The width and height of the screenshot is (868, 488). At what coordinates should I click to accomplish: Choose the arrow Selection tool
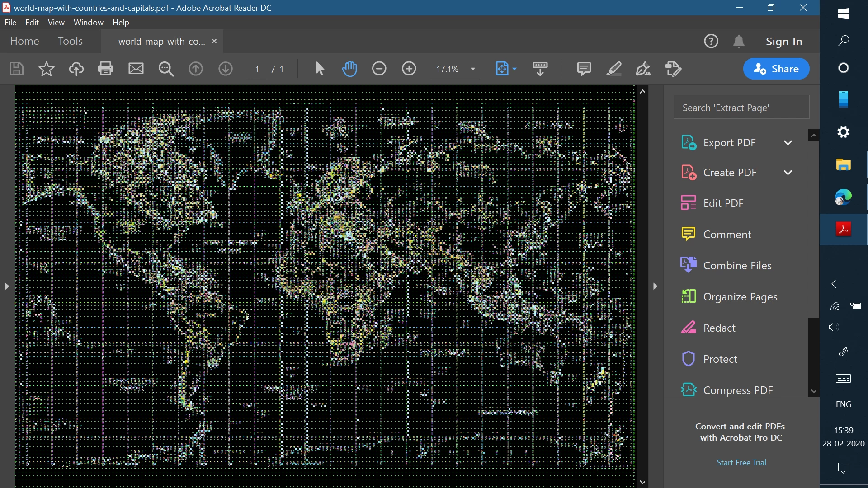point(320,69)
